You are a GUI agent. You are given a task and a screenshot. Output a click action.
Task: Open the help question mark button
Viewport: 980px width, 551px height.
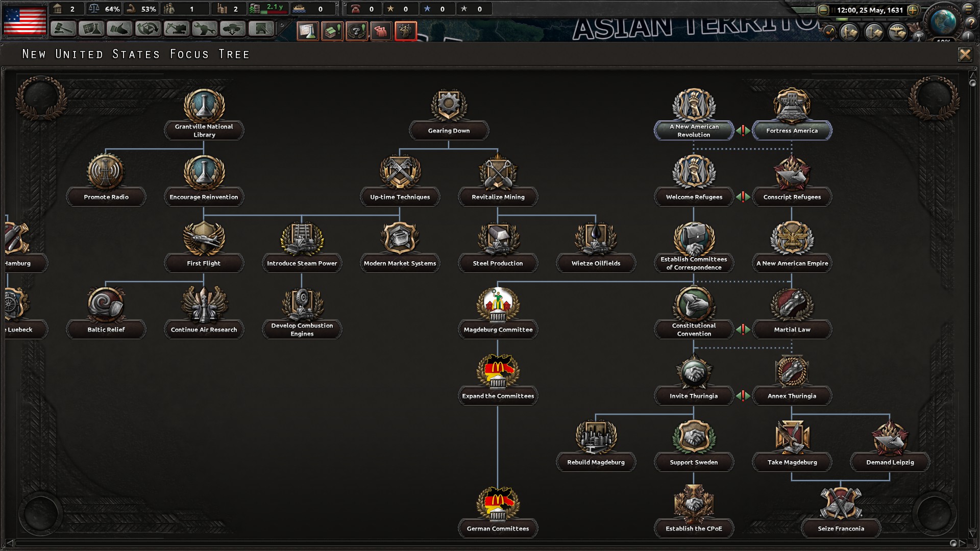(x=971, y=22)
